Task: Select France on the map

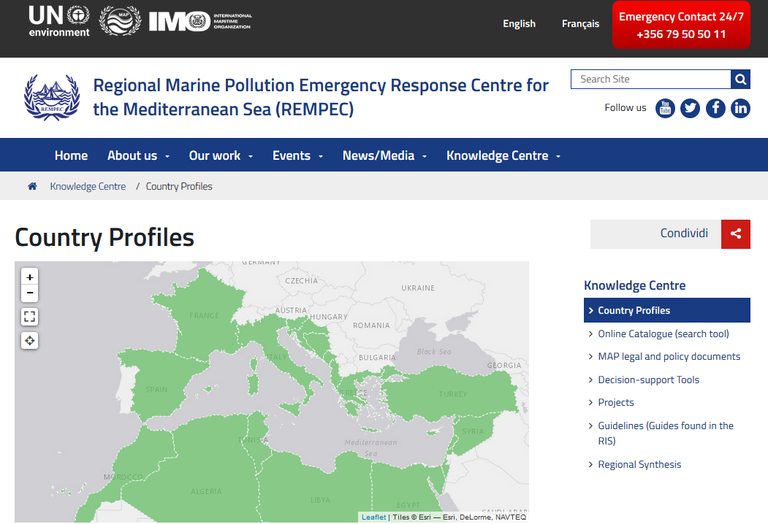Action: 205,320
